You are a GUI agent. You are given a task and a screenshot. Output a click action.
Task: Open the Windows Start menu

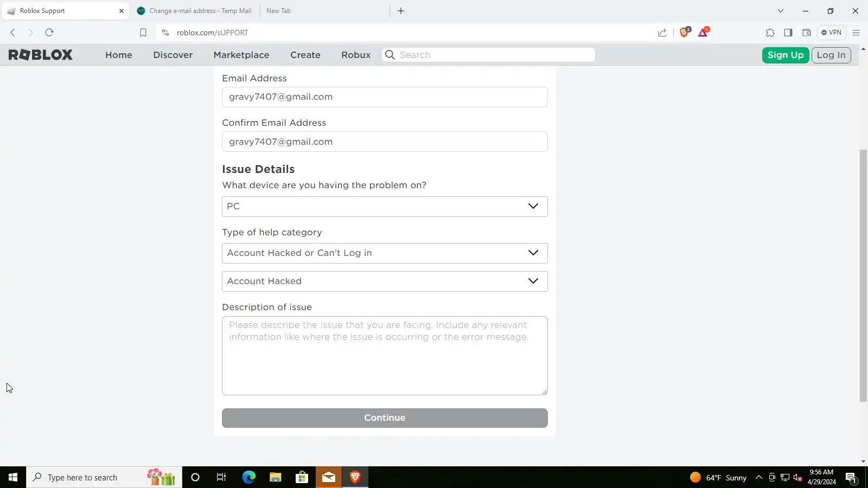(x=13, y=477)
